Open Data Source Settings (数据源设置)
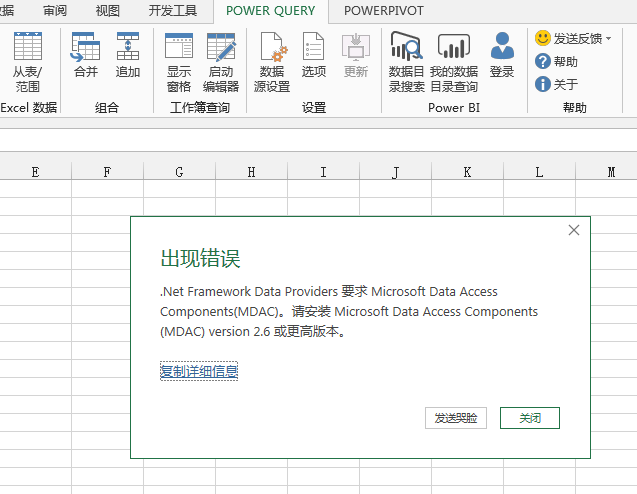This screenshot has height=494, width=637. (272, 62)
